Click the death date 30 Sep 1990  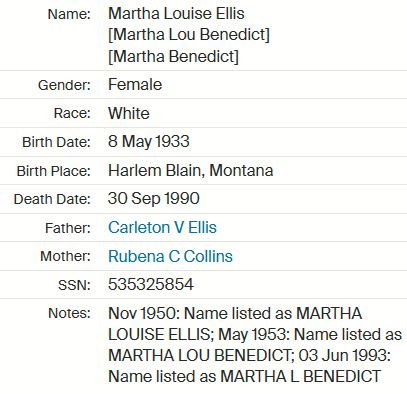click(x=154, y=199)
